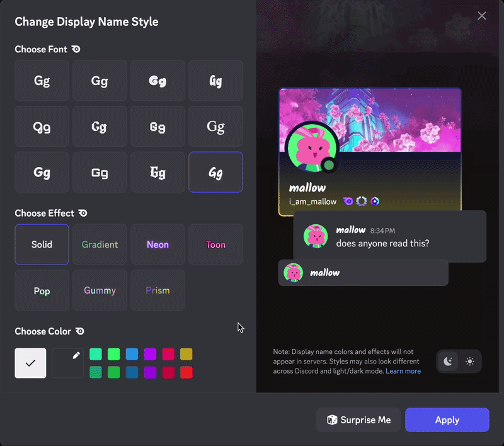Image resolution: width=504 pixels, height=446 pixels.
Task: Click the Nitro icon beside Choose Color
Action: click(80, 331)
